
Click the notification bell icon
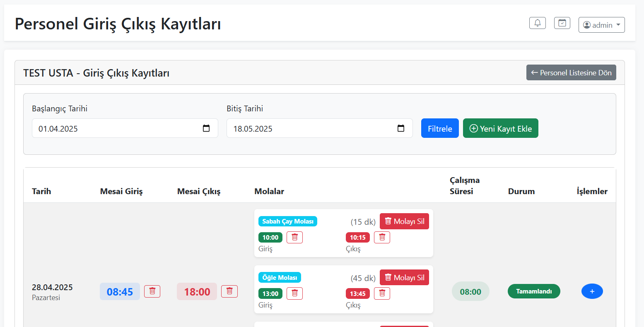[x=537, y=23]
